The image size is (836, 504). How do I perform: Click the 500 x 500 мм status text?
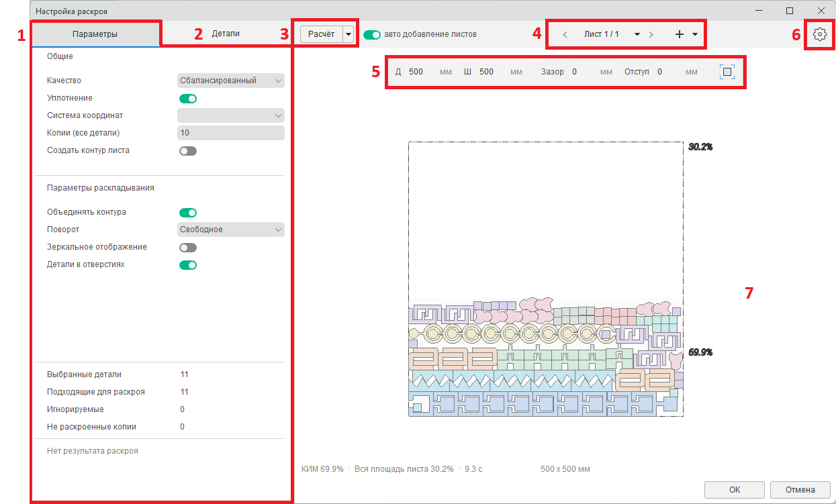tap(565, 469)
